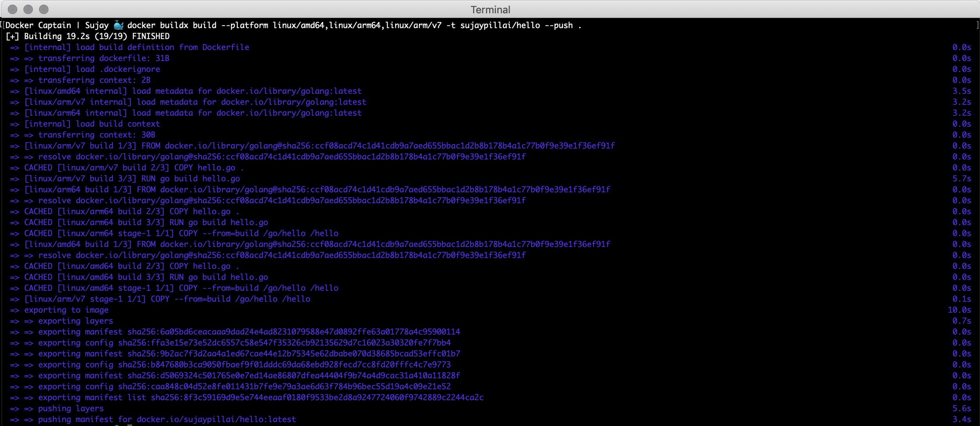Click the Terminal window title
This screenshot has height=426, width=980.
tap(490, 9)
